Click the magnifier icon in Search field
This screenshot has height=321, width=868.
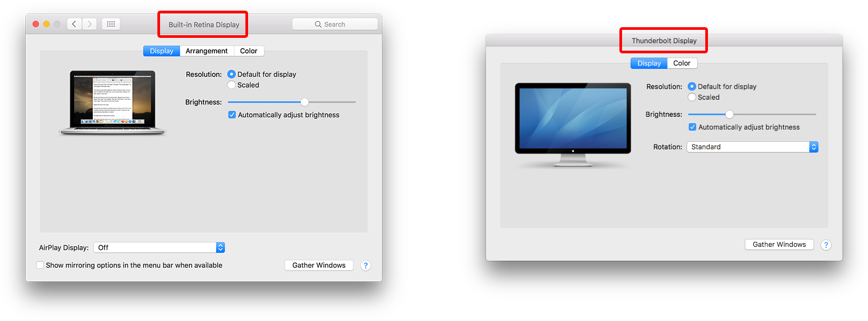[318, 25]
